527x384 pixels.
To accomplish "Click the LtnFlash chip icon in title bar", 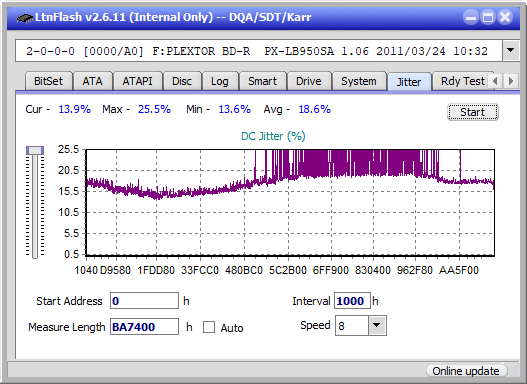I will 24,17.
